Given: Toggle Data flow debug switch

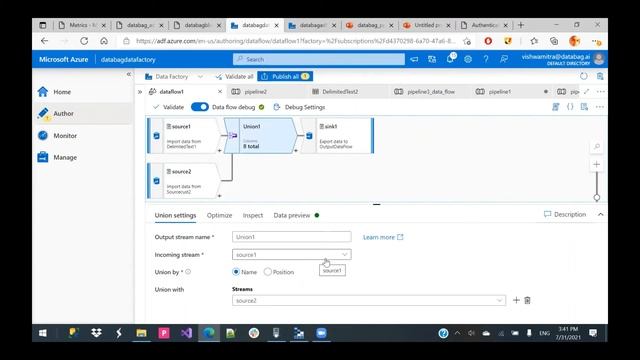Looking at the screenshot, I should 200,107.
